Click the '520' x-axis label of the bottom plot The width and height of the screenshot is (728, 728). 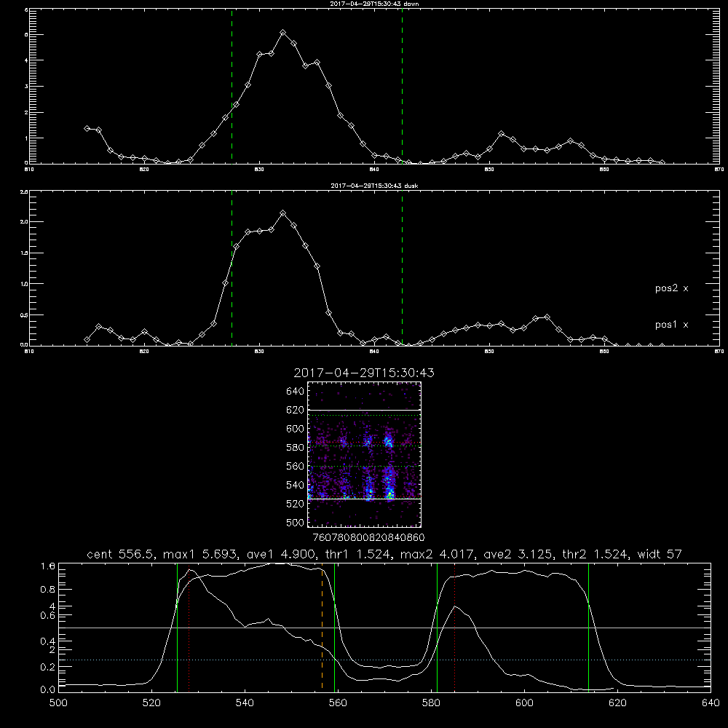coord(151,703)
